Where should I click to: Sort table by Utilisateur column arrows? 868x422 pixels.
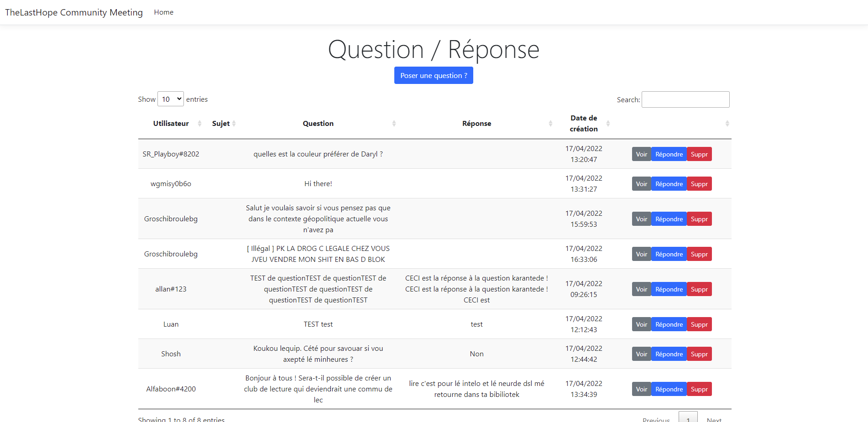pos(199,124)
